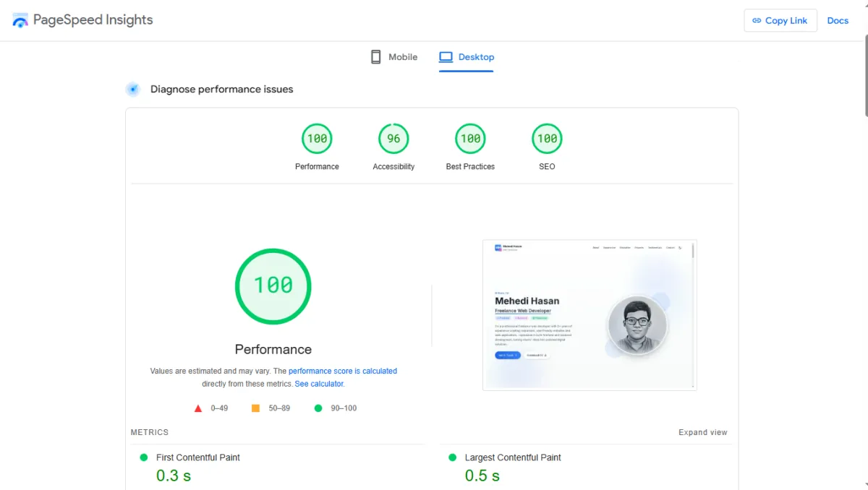
Task: Open the Best Practices score gauge
Action: pos(470,139)
